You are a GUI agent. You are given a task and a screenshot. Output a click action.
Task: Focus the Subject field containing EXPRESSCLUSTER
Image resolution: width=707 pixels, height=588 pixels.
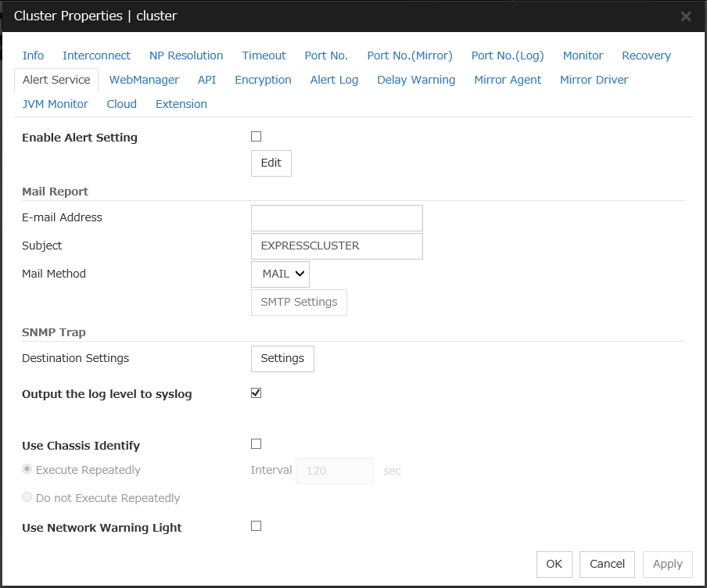(x=336, y=246)
